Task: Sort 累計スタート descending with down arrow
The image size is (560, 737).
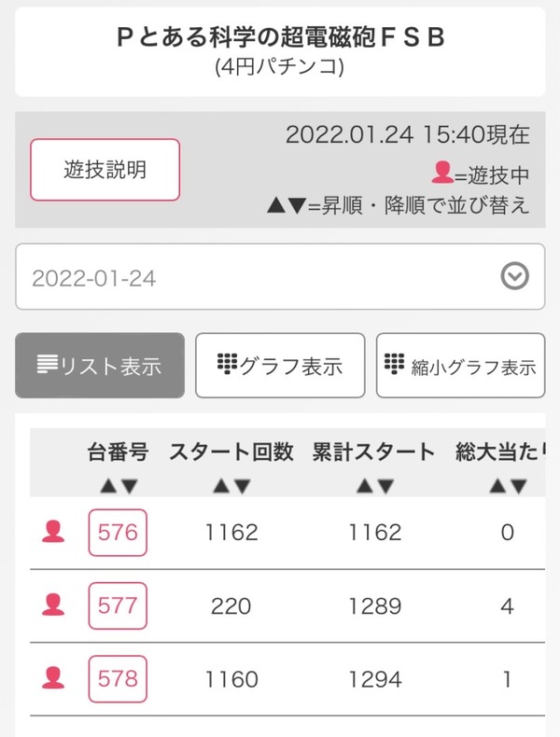Action: [x=385, y=485]
